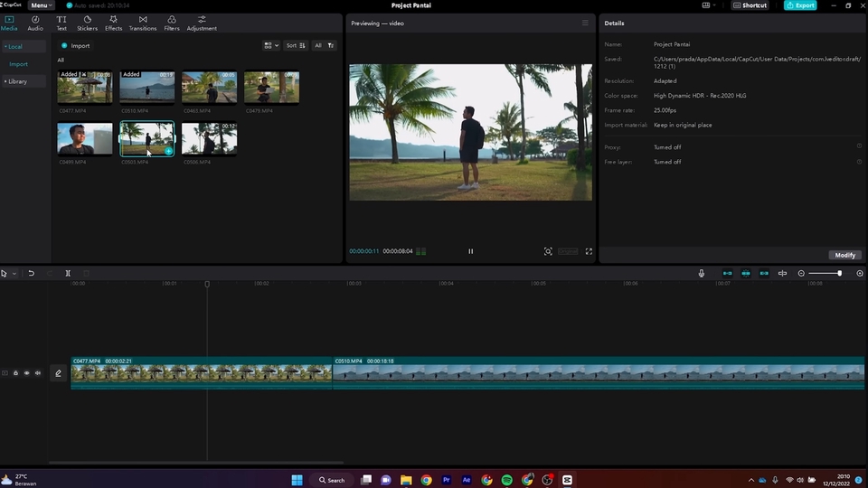
Task: Zoom in the timeline with plus icon
Action: coord(860,273)
